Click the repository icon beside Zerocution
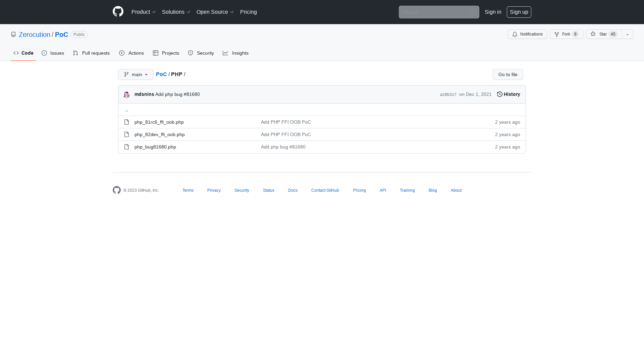 13,35
